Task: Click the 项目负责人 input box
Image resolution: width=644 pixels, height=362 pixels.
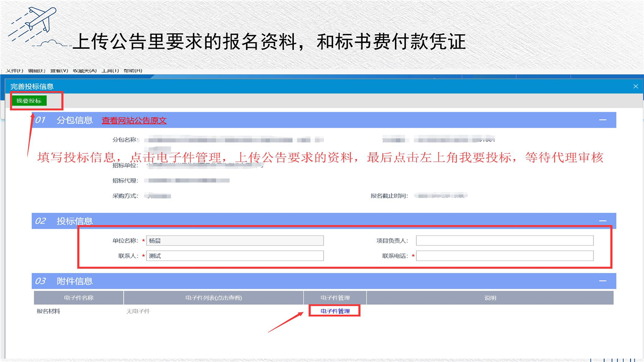Action: click(x=505, y=241)
